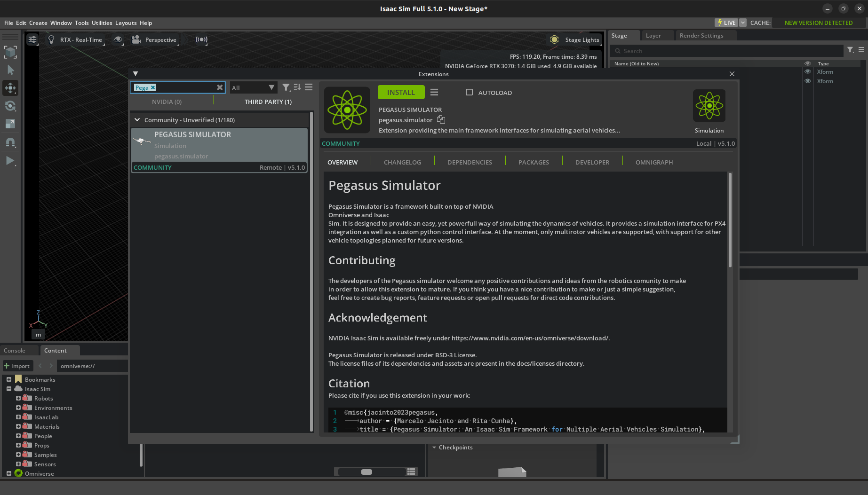
Task: Open the Utilities menu
Action: pos(102,23)
